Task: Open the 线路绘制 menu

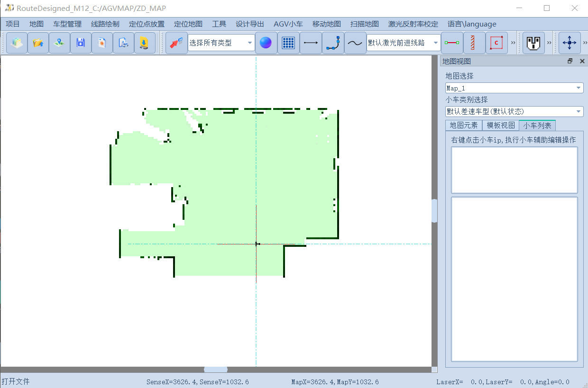Action: 105,24
